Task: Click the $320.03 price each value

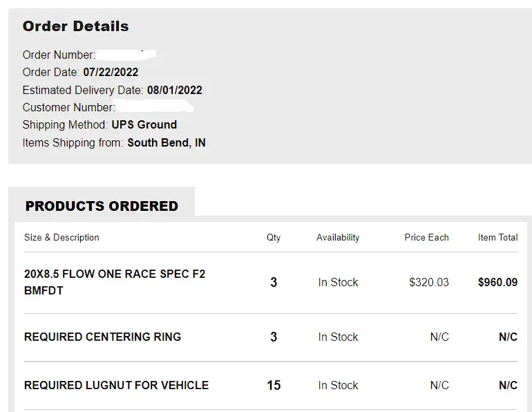Action: click(x=428, y=282)
